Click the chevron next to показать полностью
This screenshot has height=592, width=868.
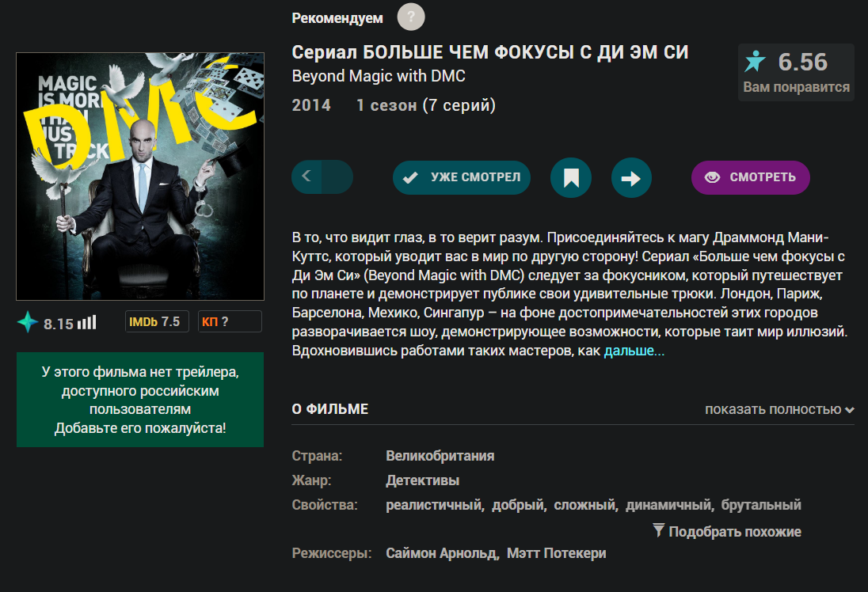850,410
